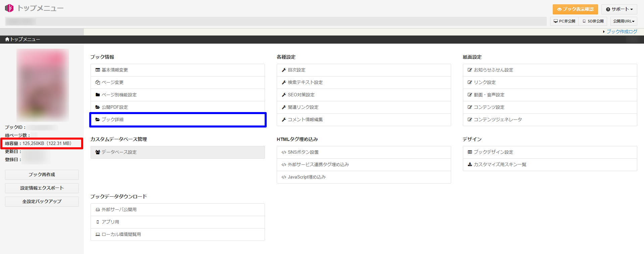Click the code icon beside SNSボタン設置

coord(284,152)
